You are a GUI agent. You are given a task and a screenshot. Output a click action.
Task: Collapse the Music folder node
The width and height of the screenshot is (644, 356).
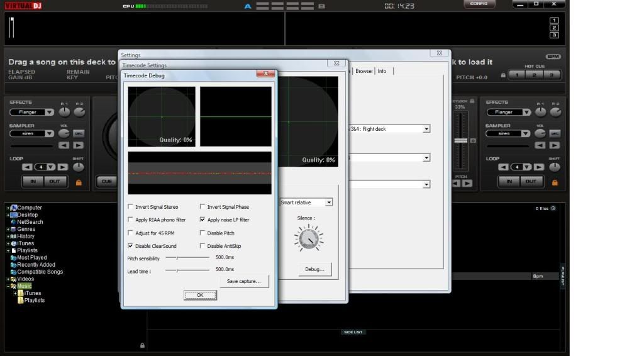[x=8, y=286]
